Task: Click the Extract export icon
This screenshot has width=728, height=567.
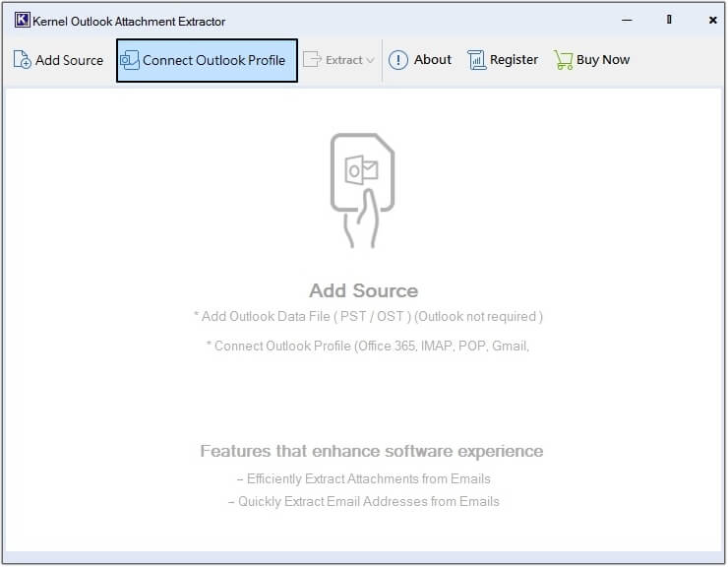Action: (x=312, y=59)
